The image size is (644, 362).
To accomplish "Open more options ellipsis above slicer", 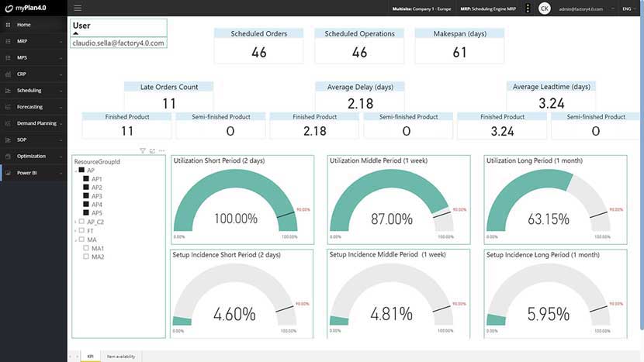I will 162,150.
